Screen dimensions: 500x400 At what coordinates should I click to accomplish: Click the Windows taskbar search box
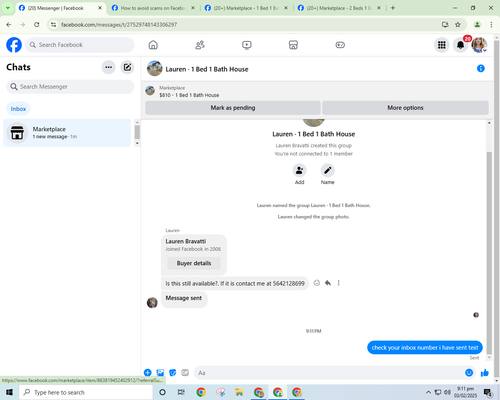(86, 392)
